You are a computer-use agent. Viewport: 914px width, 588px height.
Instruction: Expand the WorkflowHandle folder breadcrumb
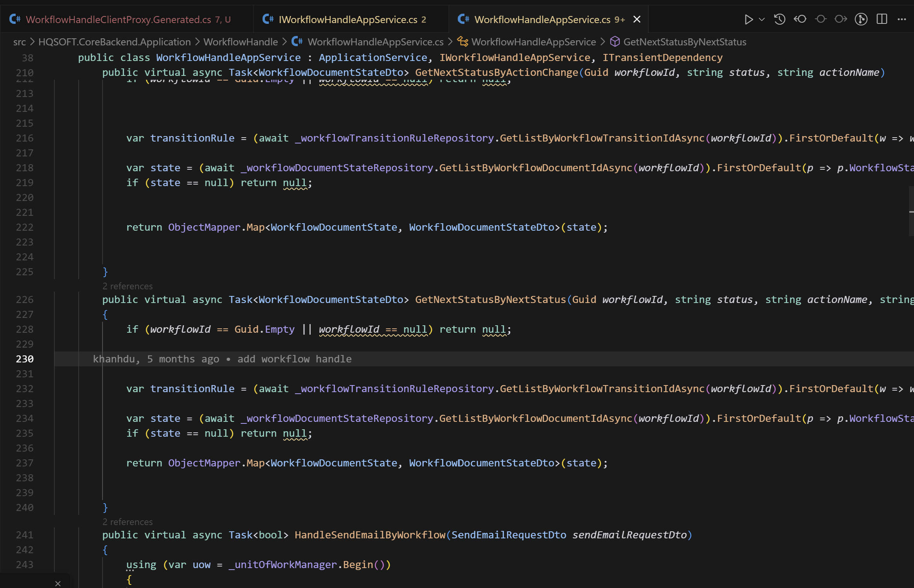click(240, 42)
